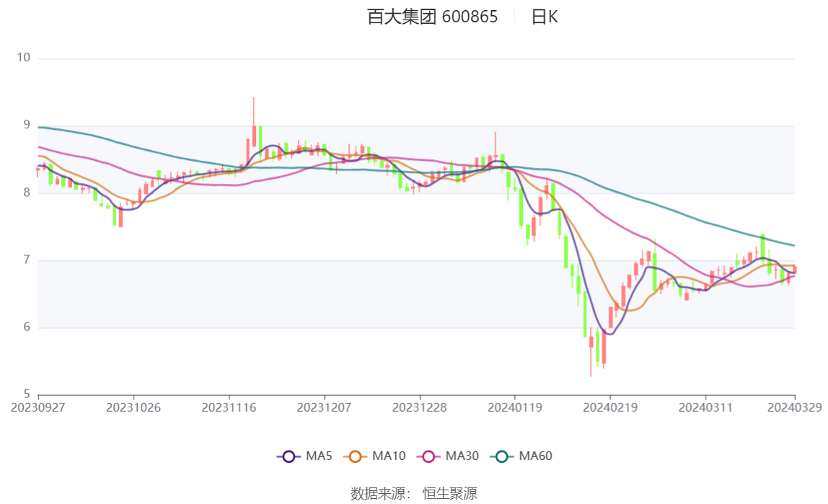828x504 pixels.
Task: Click the 20240219 x-axis date label
Action: click(610, 408)
